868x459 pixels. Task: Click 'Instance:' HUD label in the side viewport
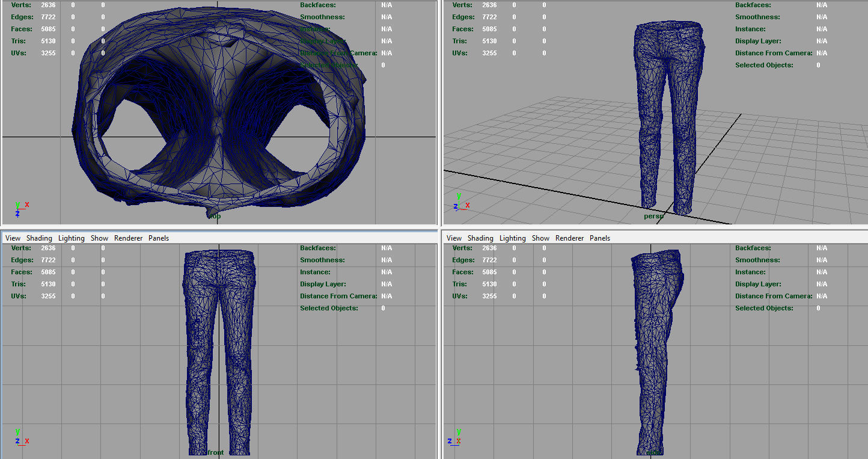coord(750,272)
